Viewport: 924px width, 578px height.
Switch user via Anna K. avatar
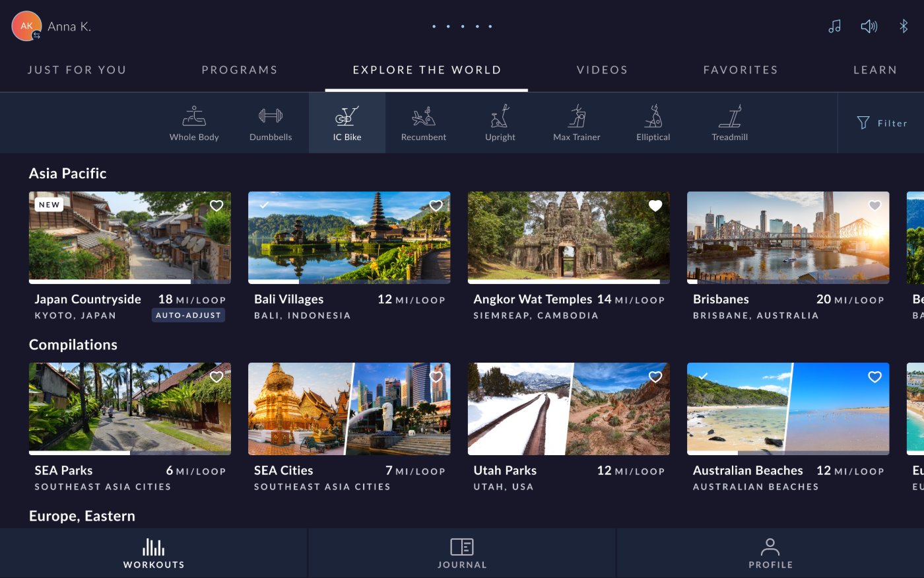[27, 26]
